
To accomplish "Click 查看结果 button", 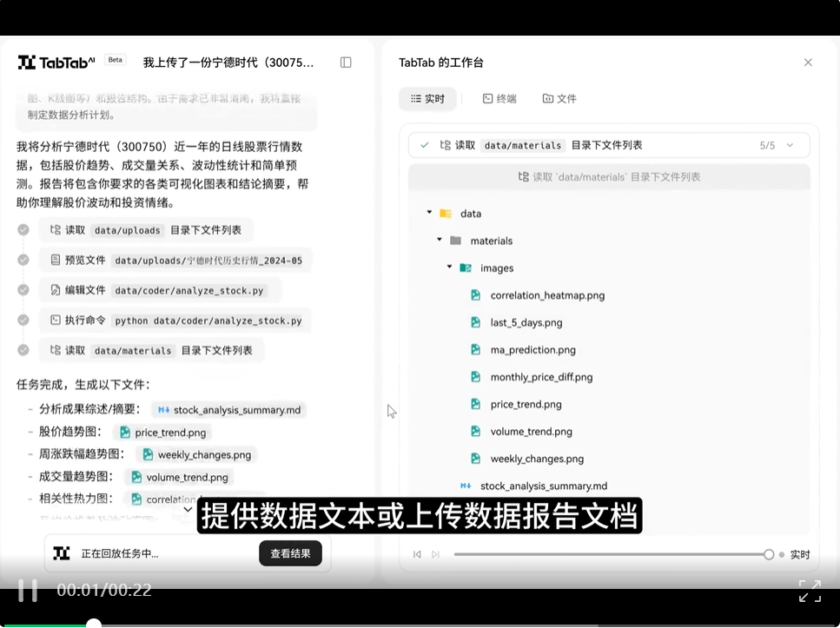I will coord(290,553).
